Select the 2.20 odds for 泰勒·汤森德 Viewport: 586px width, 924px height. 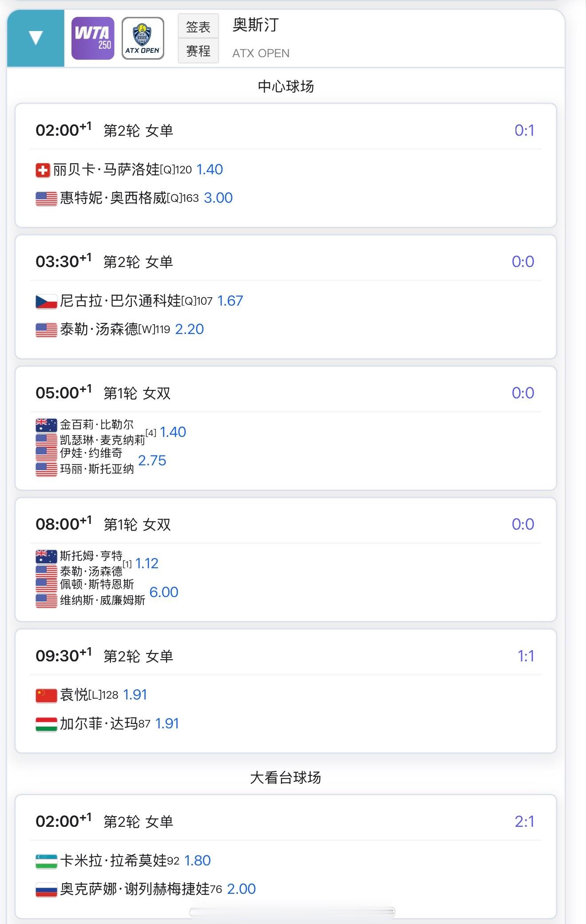190,329
